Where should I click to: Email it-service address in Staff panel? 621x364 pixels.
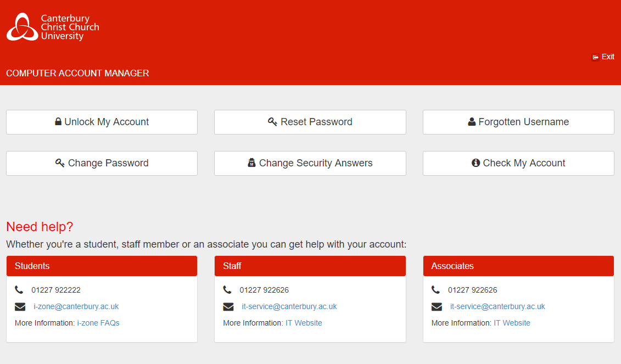point(289,306)
